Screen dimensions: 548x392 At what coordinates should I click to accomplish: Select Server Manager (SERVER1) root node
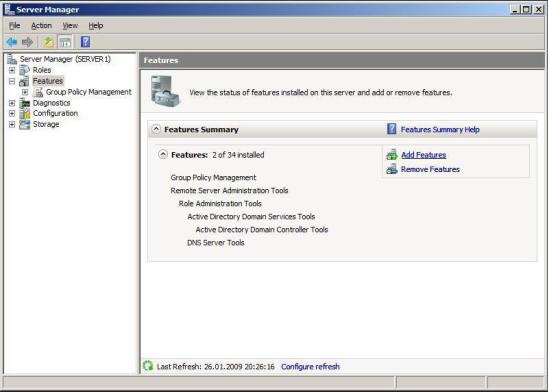click(x=65, y=59)
